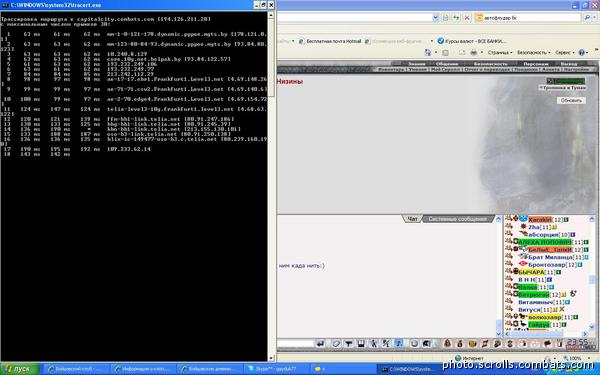The height and width of the screenshot is (375, 600).
Task: Open the Сервис dropdown menu
Action: click(x=565, y=52)
